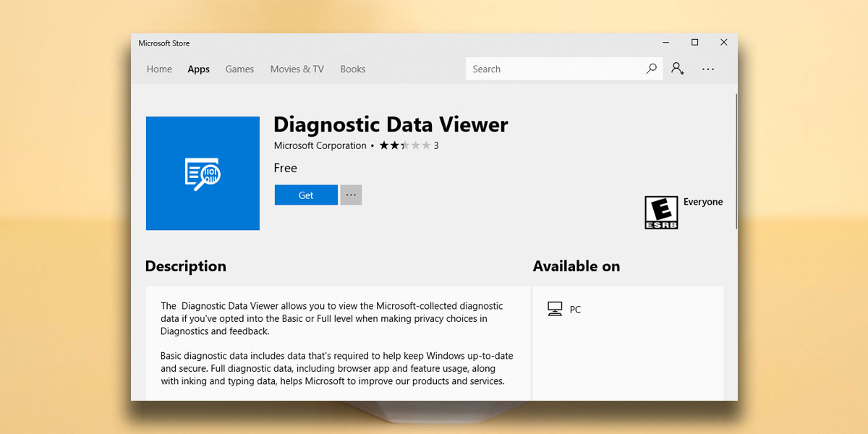The width and height of the screenshot is (868, 434).
Task: Select the PC device icon under Available on
Action: pos(556,308)
